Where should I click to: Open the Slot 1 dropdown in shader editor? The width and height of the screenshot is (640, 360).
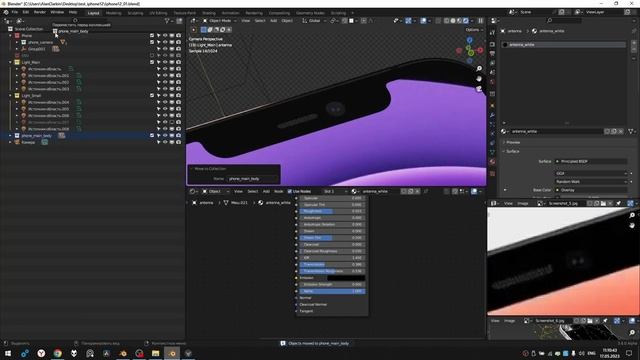pos(335,191)
